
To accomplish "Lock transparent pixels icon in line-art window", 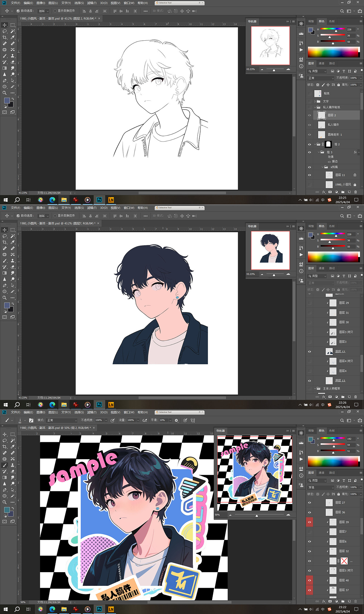I will click(318, 85).
